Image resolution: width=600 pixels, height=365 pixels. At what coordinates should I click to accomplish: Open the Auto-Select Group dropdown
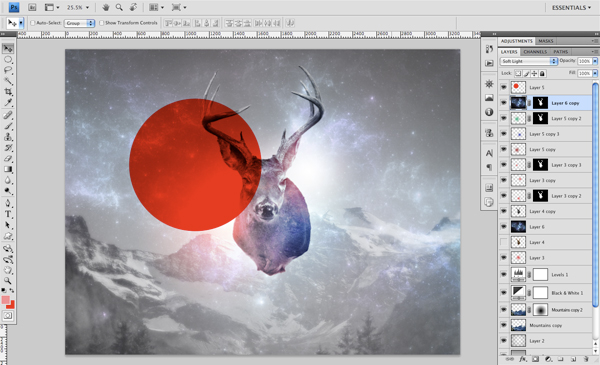tap(79, 23)
